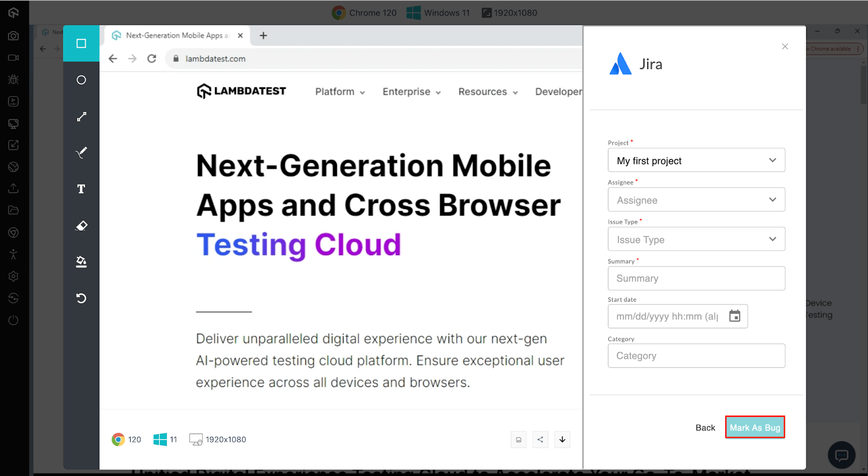Expand the Issue Type dropdown
Screen dimensions: 868x476
[696, 239]
